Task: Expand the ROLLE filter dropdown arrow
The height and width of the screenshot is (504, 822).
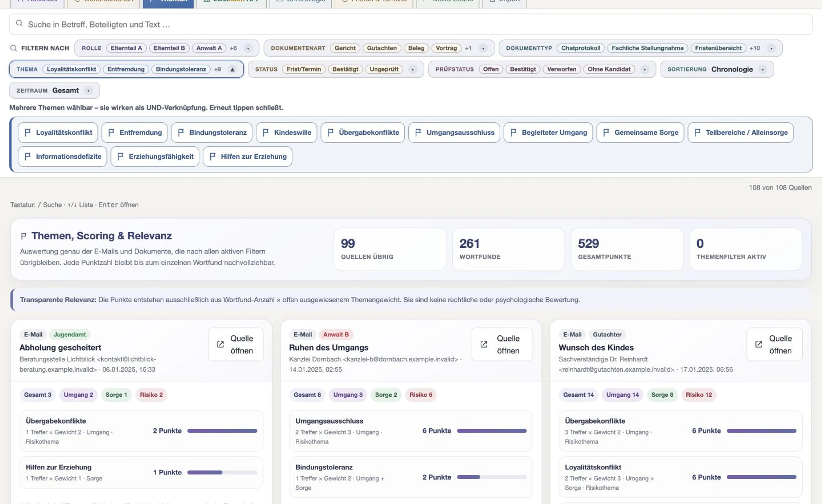Action: click(248, 48)
